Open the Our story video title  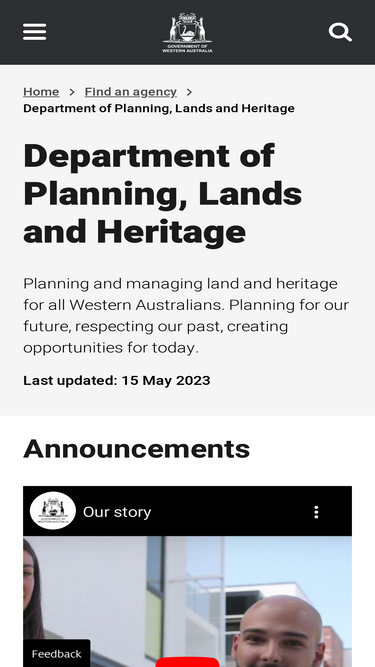point(117,512)
